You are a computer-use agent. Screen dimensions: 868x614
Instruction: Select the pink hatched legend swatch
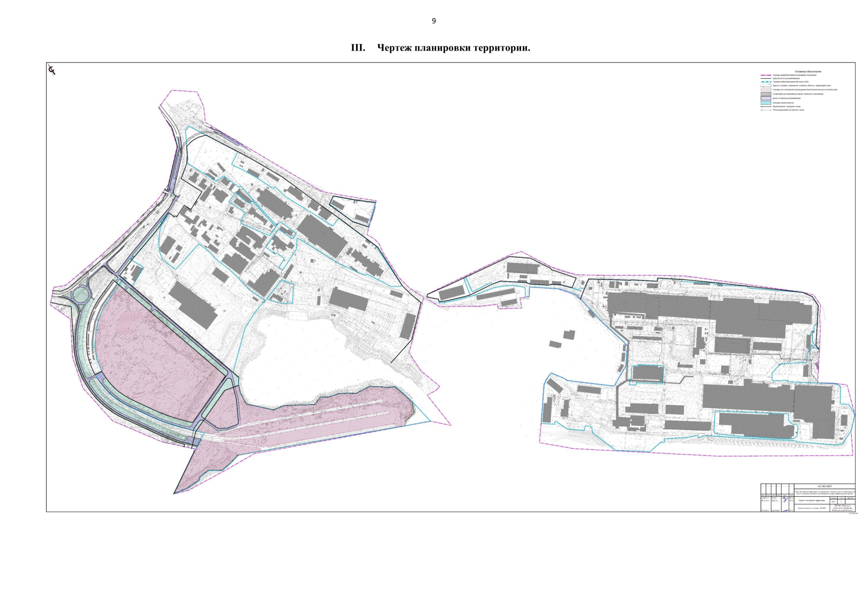pos(766,90)
